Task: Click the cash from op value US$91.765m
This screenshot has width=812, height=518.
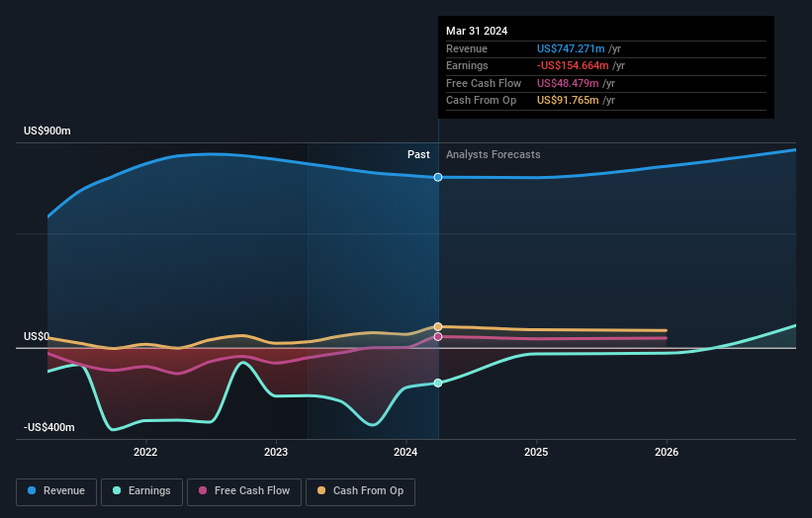Action: click(x=568, y=101)
